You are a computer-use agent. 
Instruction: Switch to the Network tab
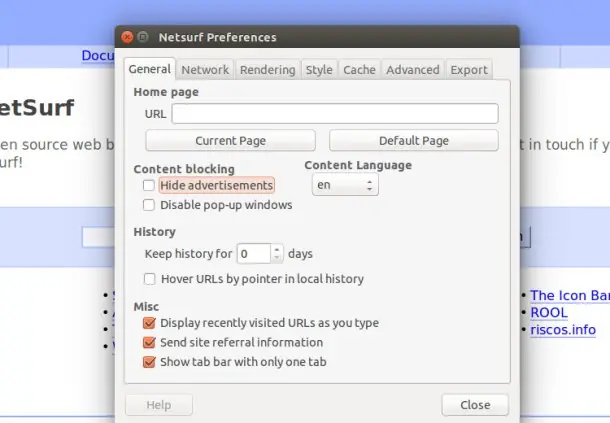205,70
